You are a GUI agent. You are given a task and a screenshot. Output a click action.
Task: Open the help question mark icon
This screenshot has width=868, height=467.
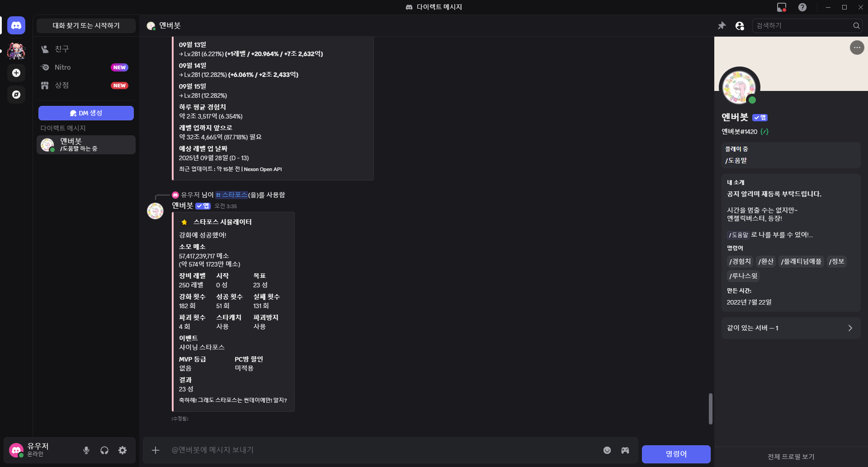click(x=802, y=7)
